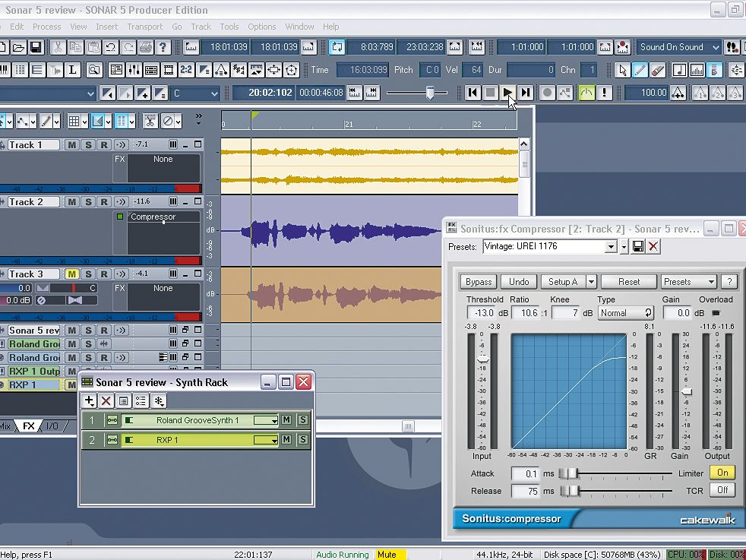
Task: Open compressor Type Normal selector
Action: point(626,312)
